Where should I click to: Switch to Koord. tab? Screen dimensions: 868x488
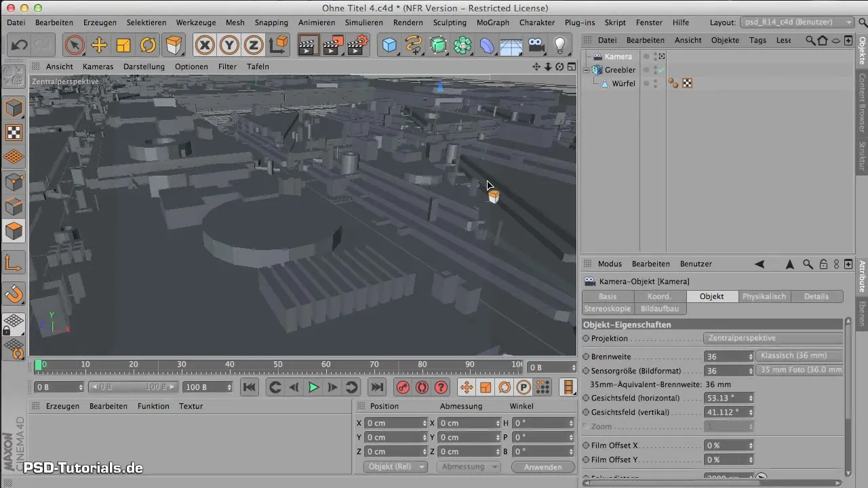tap(660, 296)
